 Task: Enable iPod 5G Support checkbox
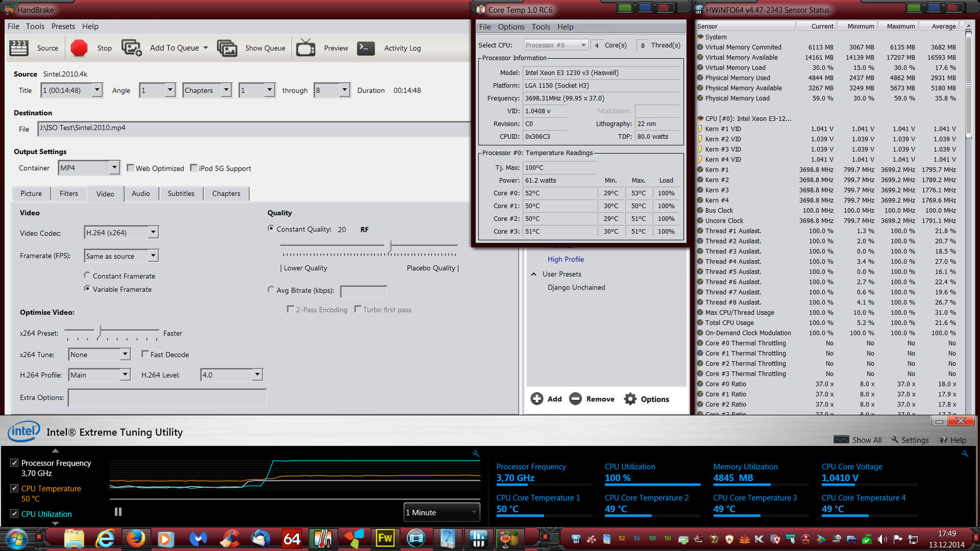pyautogui.click(x=194, y=168)
